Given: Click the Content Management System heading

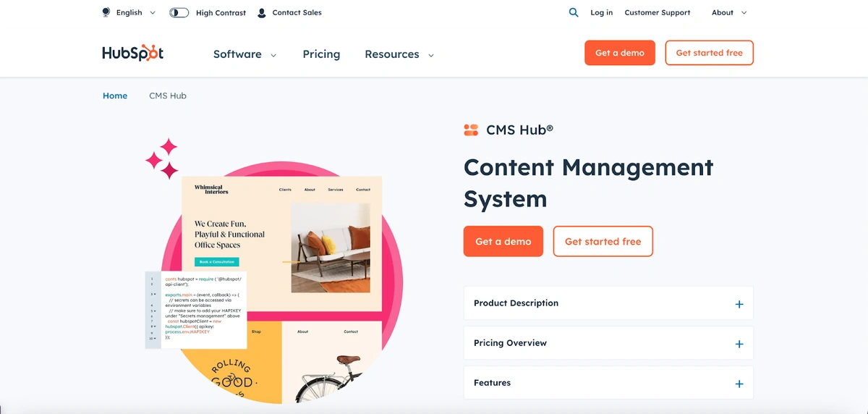Looking at the screenshot, I should pyautogui.click(x=588, y=183).
